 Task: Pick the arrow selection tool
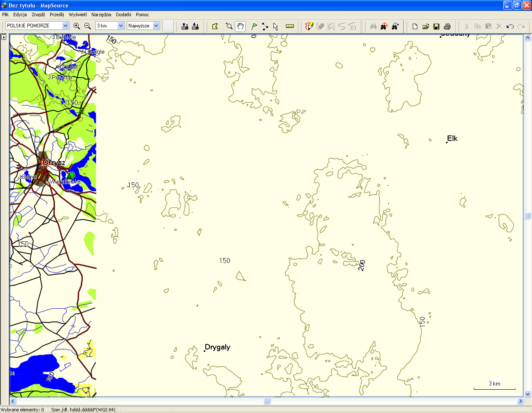click(x=276, y=26)
